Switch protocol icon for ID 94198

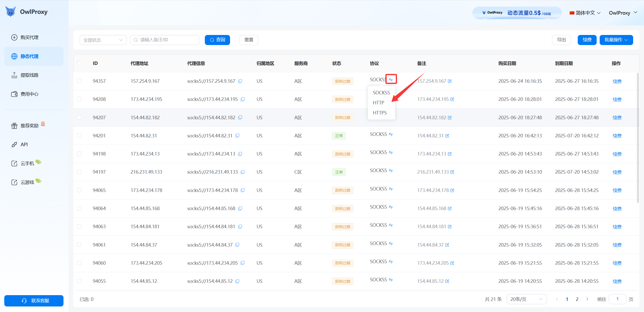coord(391,152)
